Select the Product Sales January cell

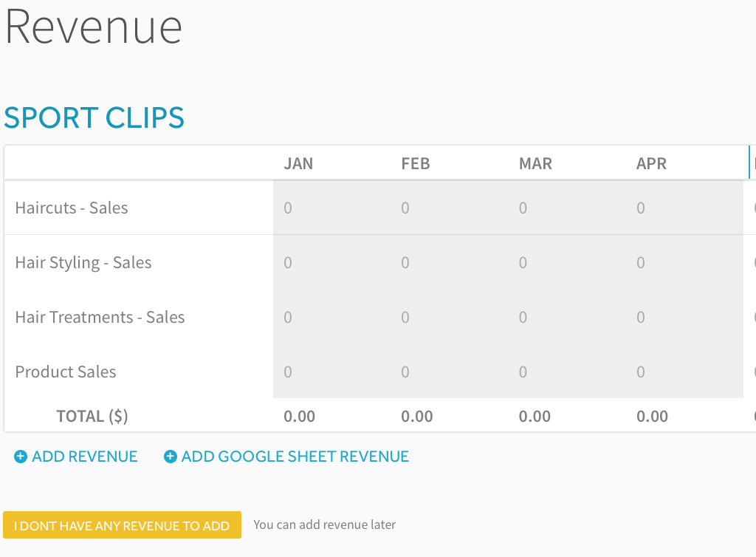[x=331, y=372]
